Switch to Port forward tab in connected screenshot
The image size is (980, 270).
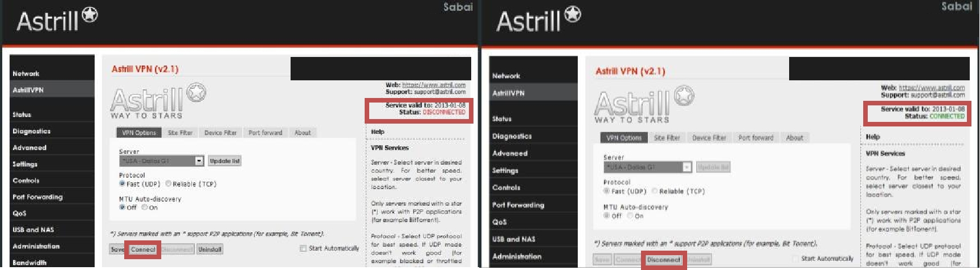pos(756,138)
